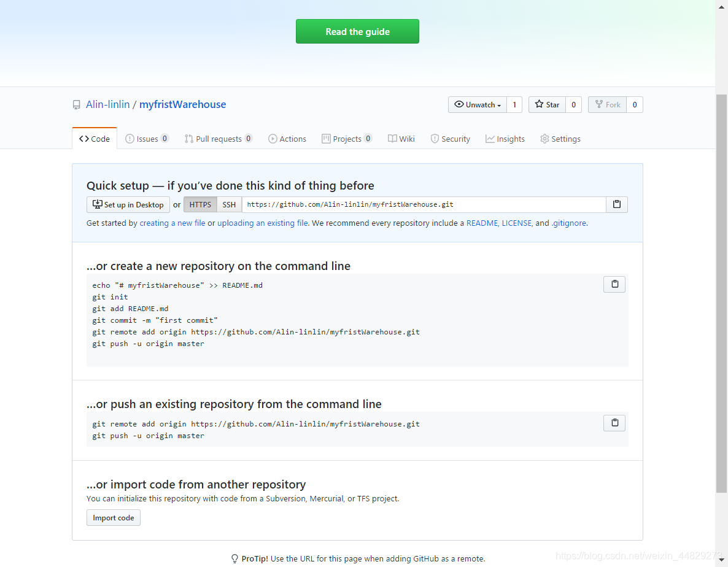Click the Read the guide button
This screenshot has height=567, width=728.
357,31
